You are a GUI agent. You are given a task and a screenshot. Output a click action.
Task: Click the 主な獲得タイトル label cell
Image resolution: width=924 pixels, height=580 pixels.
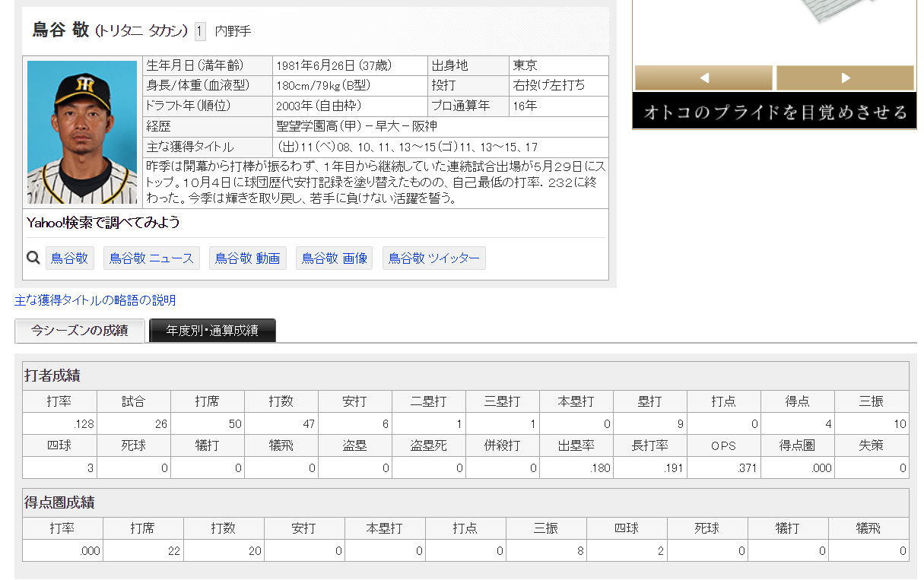tap(208, 147)
